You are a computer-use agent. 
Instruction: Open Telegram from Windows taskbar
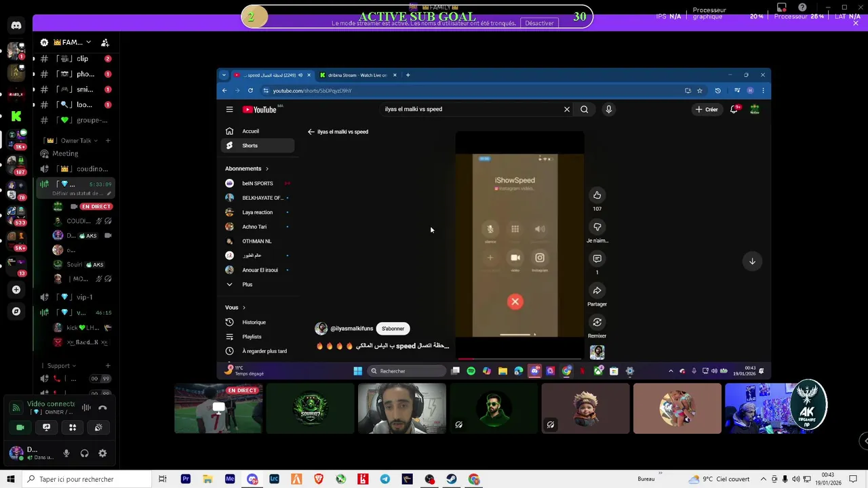coord(385,479)
